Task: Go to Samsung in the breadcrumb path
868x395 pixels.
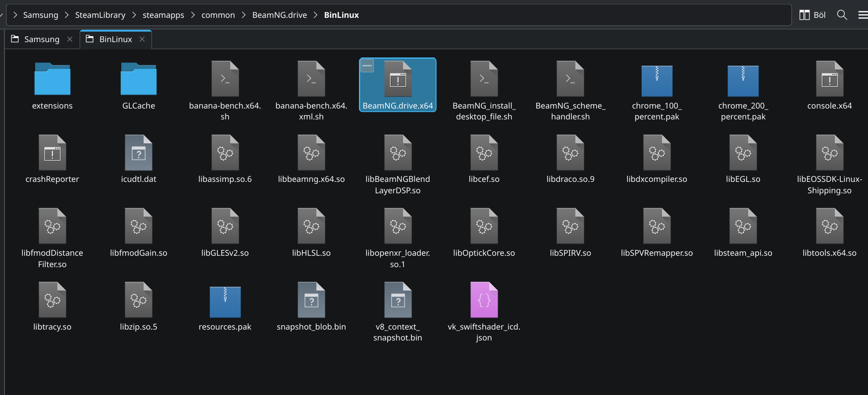Action: tap(41, 15)
